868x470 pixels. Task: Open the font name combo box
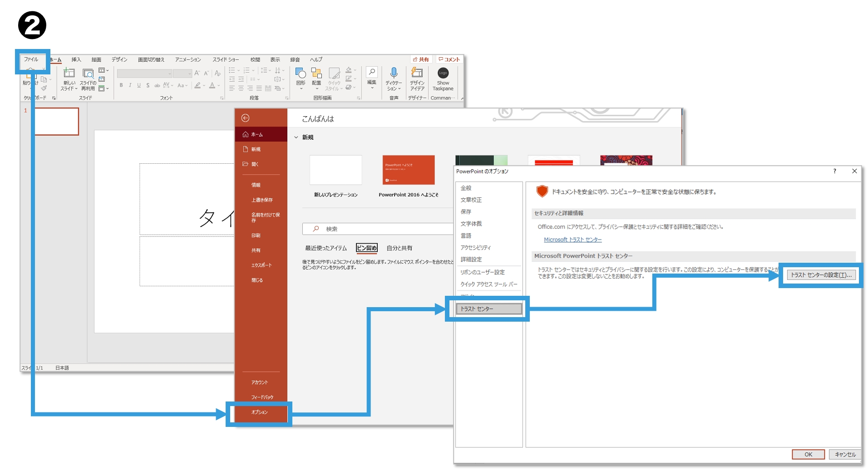(x=144, y=73)
